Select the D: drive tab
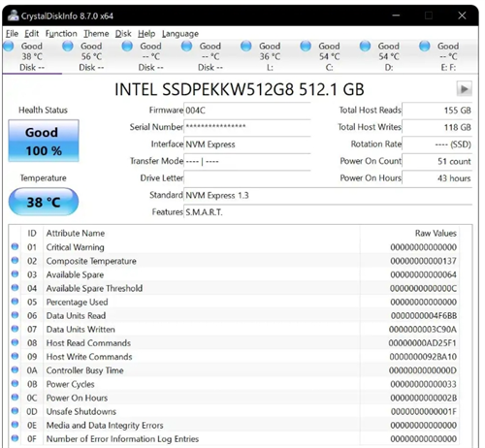The image size is (485, 448). pyautogui.click(x=389, y=56)
